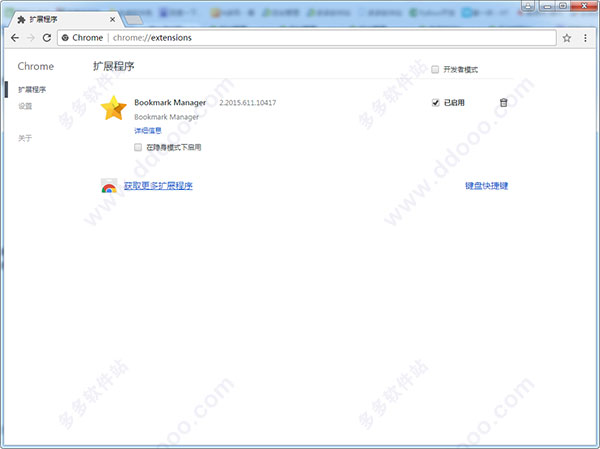Open a new tab with the new tab button
The width and height of the screenshot is (600, 449).
pos(134,20)
